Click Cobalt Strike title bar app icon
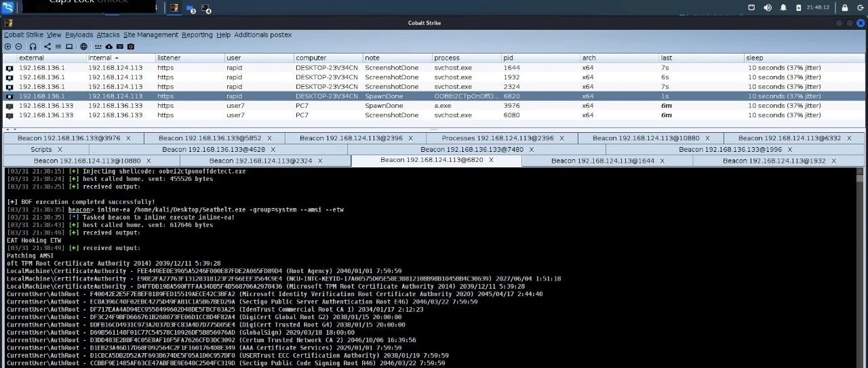Image resolution: width=868 pixels, height=368 pixels. pyautogui.click(x=8, y=22)
